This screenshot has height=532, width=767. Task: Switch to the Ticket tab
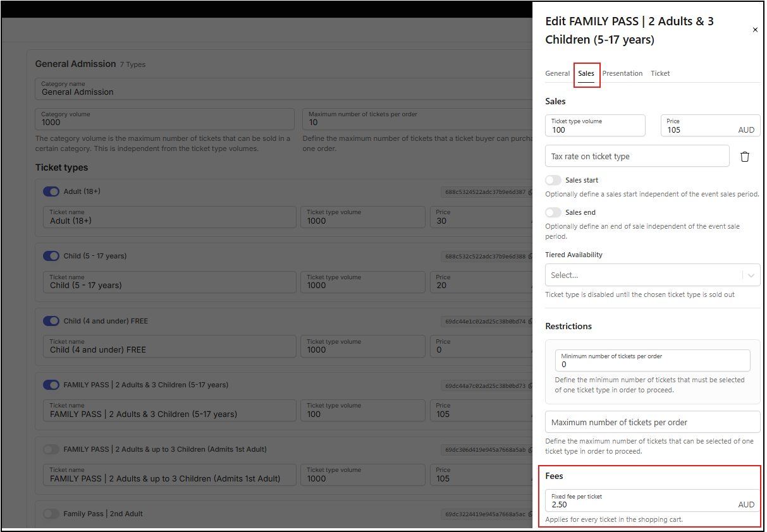(660, 73)
